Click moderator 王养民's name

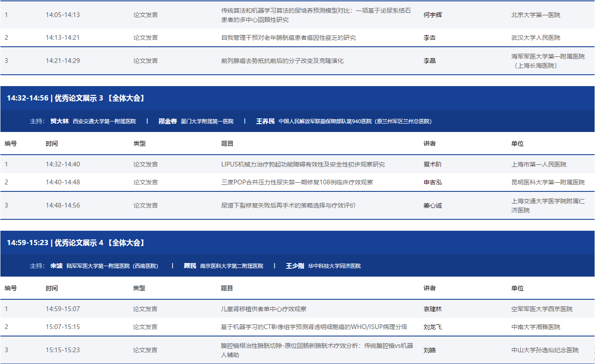[265, 121]
